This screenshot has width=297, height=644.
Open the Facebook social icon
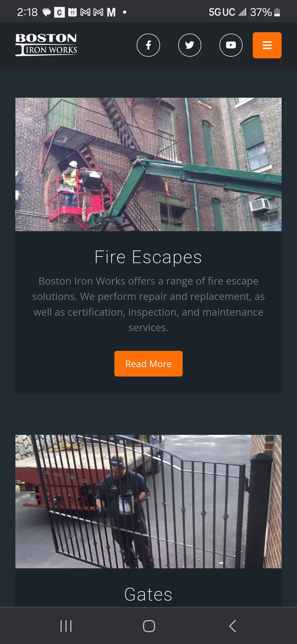148,45
